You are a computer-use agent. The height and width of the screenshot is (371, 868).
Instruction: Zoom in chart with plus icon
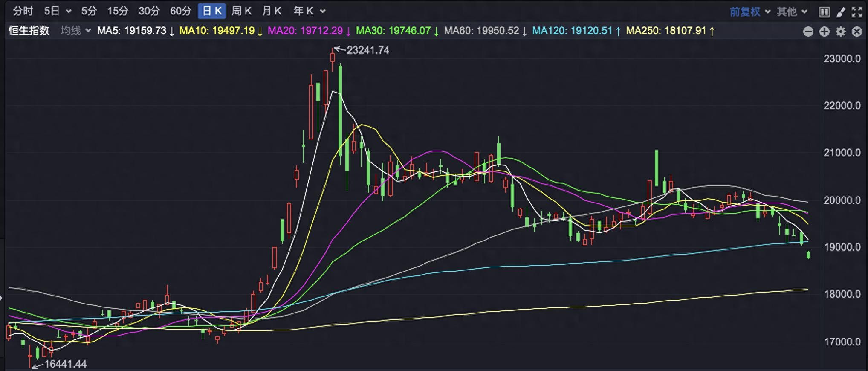tap(824, 31)
